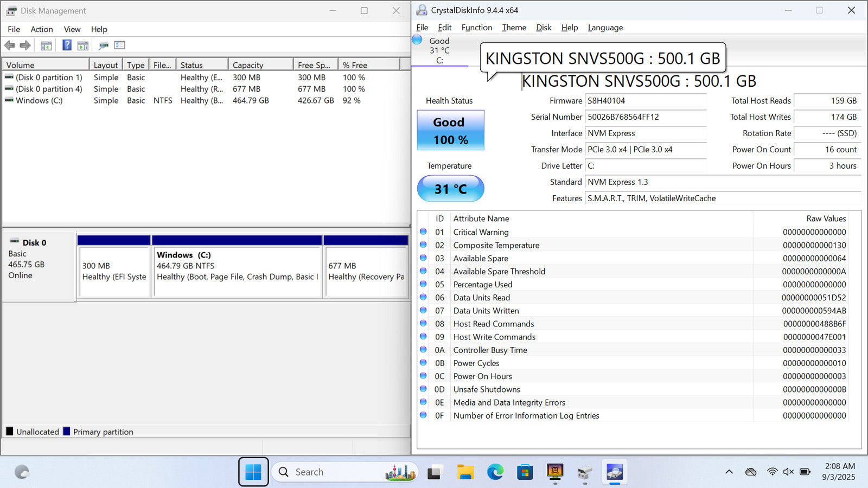Viewport: 868px width, 488px height.
Task: Click the status orb for Critical Warning
Action: [x=423, y=232]
